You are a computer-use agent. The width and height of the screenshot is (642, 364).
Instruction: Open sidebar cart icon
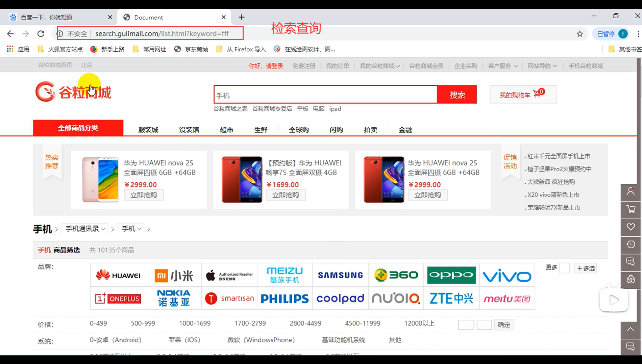click(x=631, y=209)
